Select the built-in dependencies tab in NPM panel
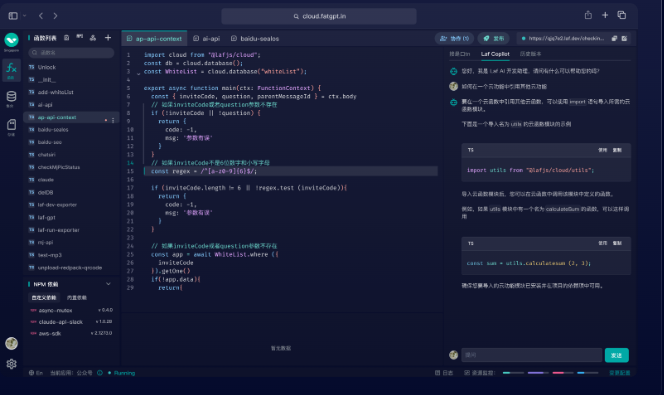The width and height of the screenshot is (664, 395). click(x=77, y=298)
